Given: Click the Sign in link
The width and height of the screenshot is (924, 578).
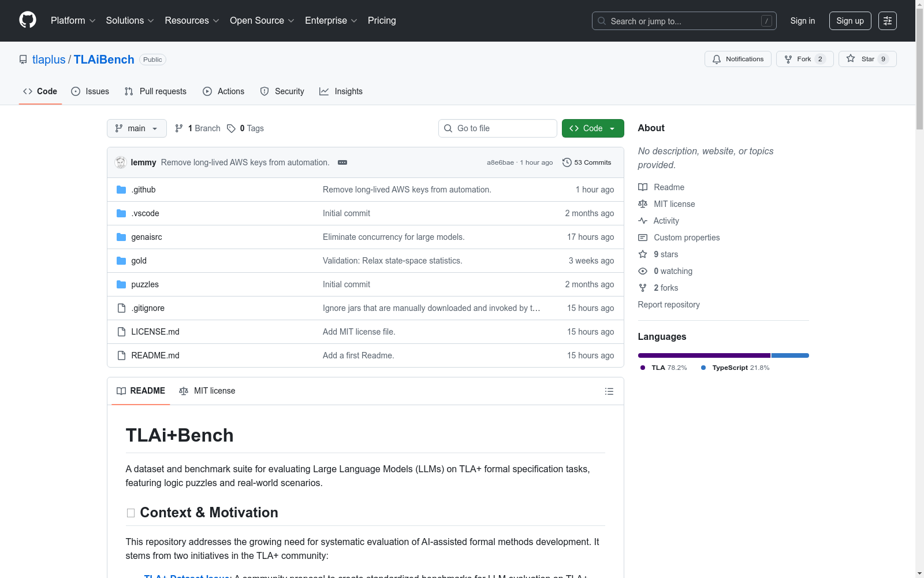Looking at the screenshot, I should 803,21.
